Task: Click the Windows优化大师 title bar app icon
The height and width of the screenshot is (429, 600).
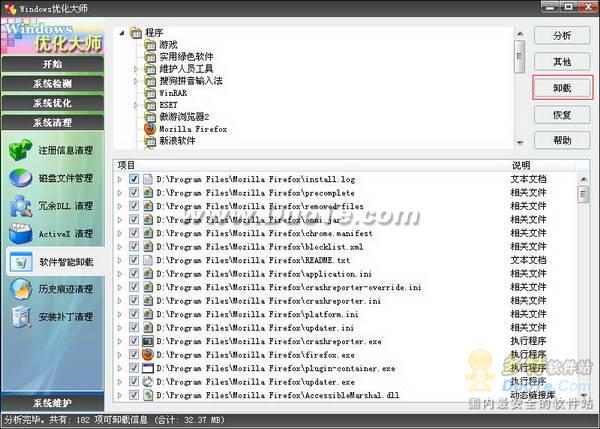Action: tap(10, 8)
